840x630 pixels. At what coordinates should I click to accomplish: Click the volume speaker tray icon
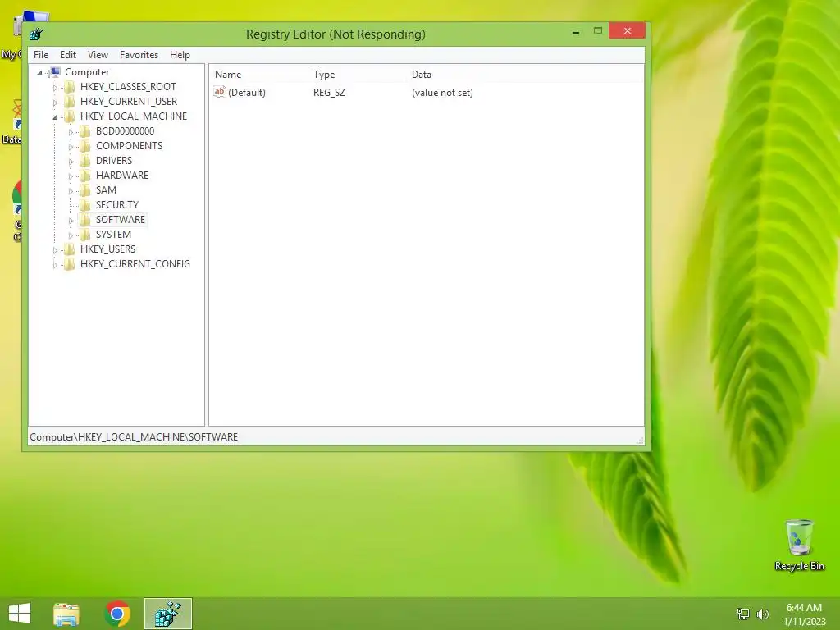762,614
